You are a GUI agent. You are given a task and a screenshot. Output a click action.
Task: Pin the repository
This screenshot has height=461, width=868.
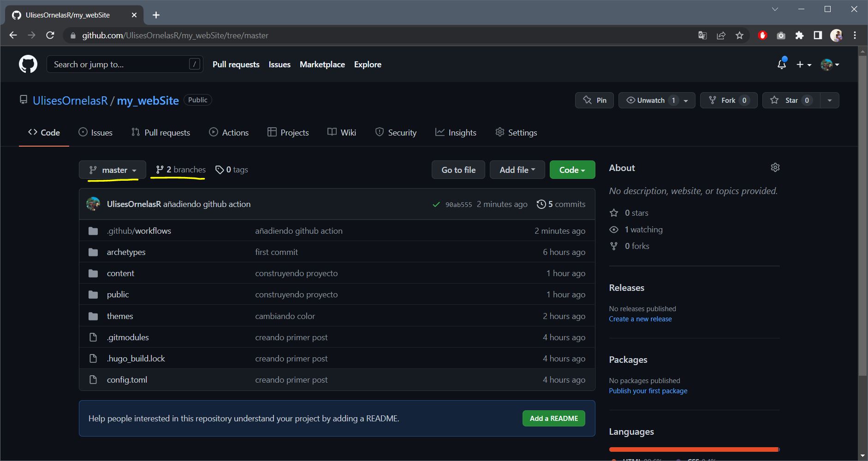tap(594, 100)
